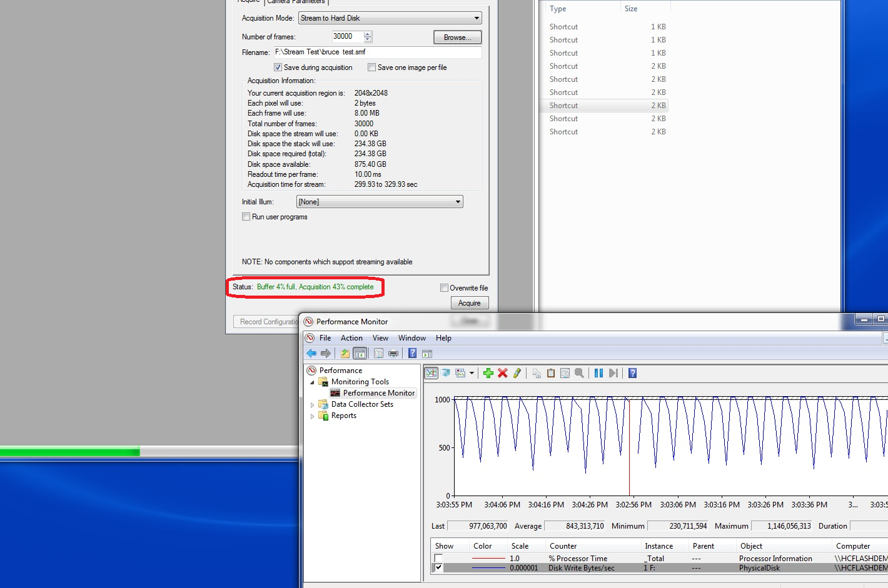
Task: Click the Copy Properties icon
Action: 537,373
